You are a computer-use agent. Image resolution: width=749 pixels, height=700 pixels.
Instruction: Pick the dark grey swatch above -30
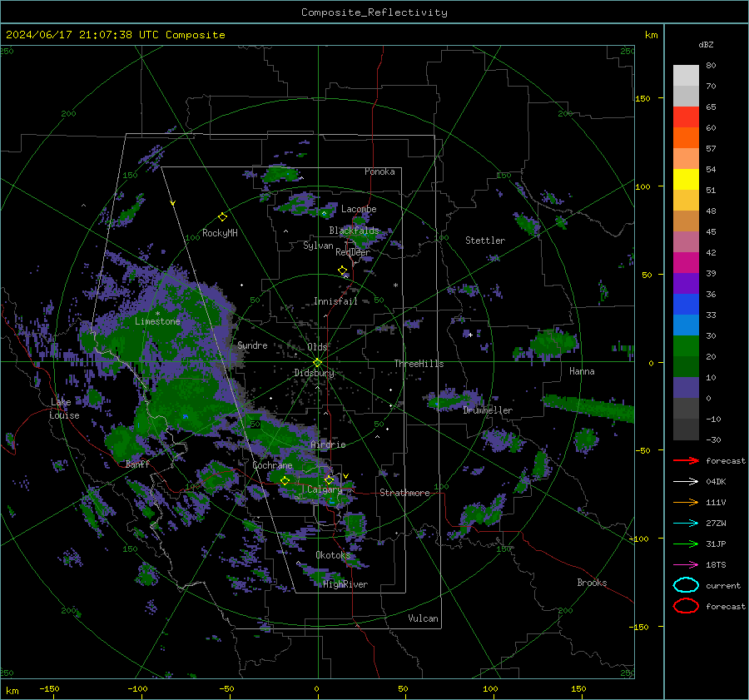(686, 429)
